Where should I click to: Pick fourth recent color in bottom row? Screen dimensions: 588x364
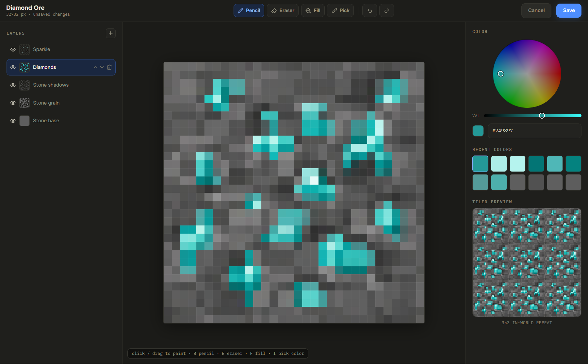[536, 182]
